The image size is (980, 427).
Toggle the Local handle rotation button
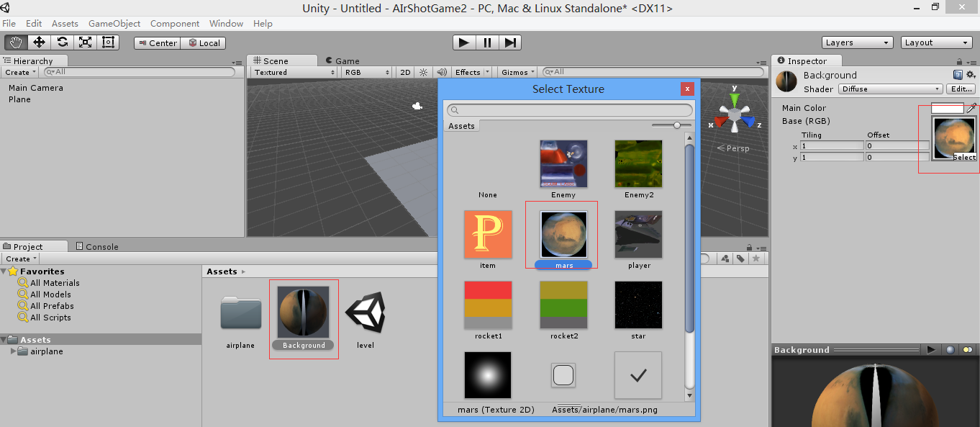click(x=203, y=43)
